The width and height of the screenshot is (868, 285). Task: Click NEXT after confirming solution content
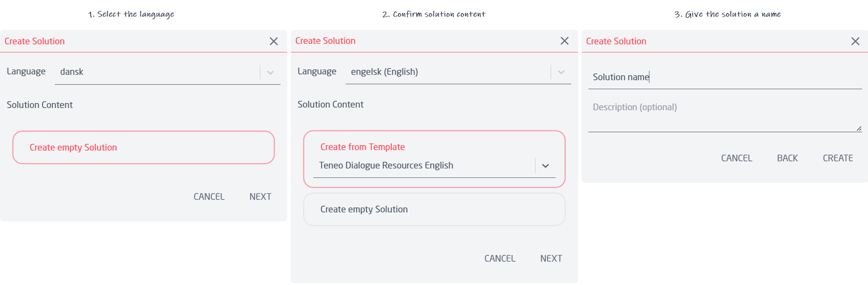[x=551, y=258]
